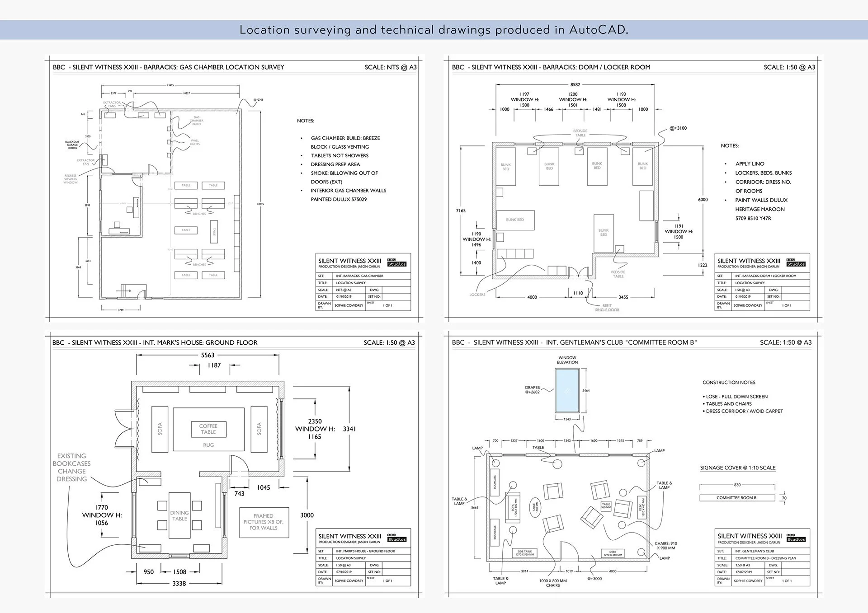Click the '@+3100' ceiling height label
The width and height of the screenshot is (868, 613).
(x=678, y=128)
